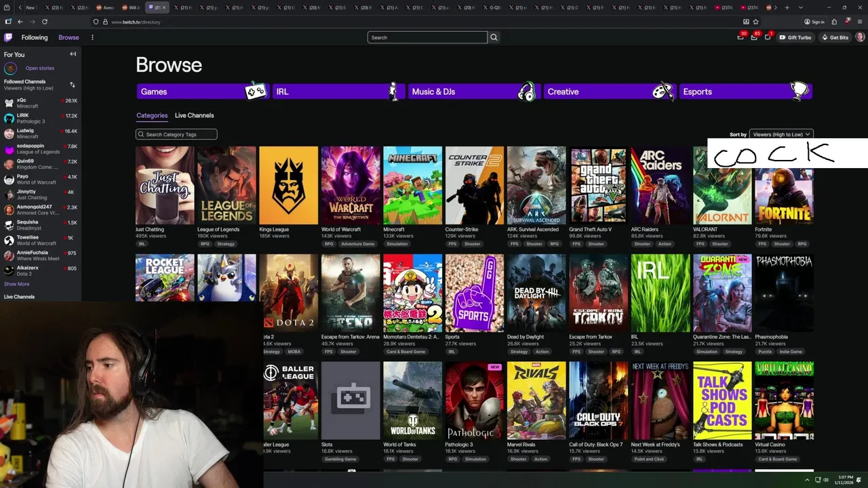Click Asmongold247 in followed channels

34,207
